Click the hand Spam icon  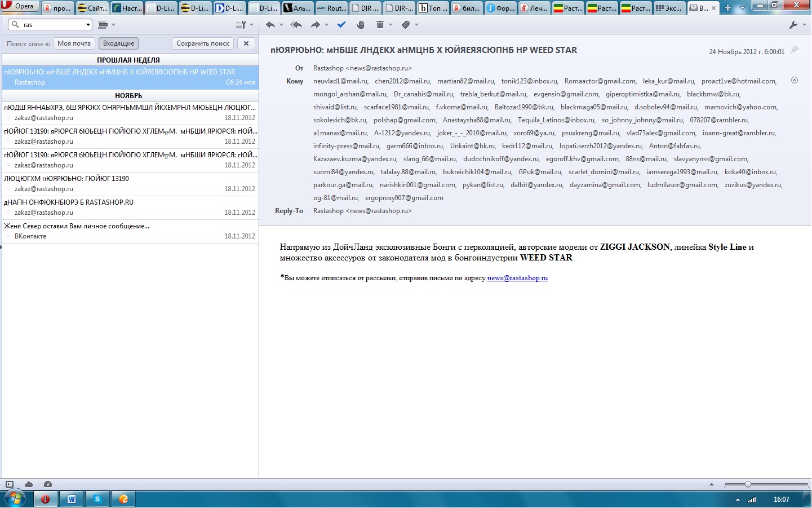point(361,25)
